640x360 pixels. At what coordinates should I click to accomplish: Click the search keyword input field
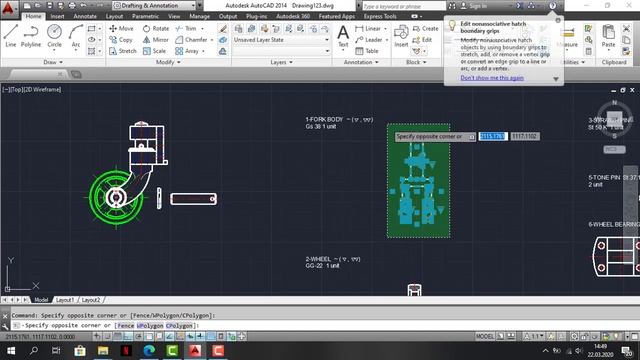(x=403, y=6)
